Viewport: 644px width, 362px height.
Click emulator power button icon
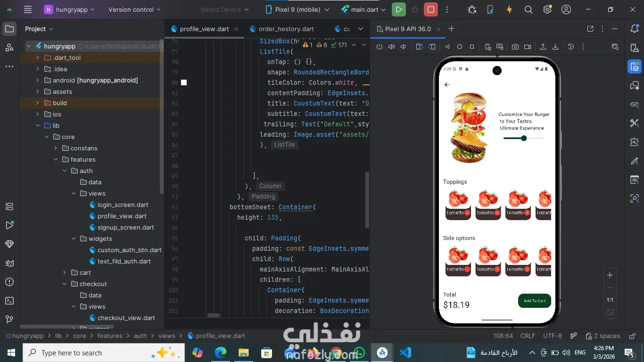pyautogui.click(x=380, y=47)
